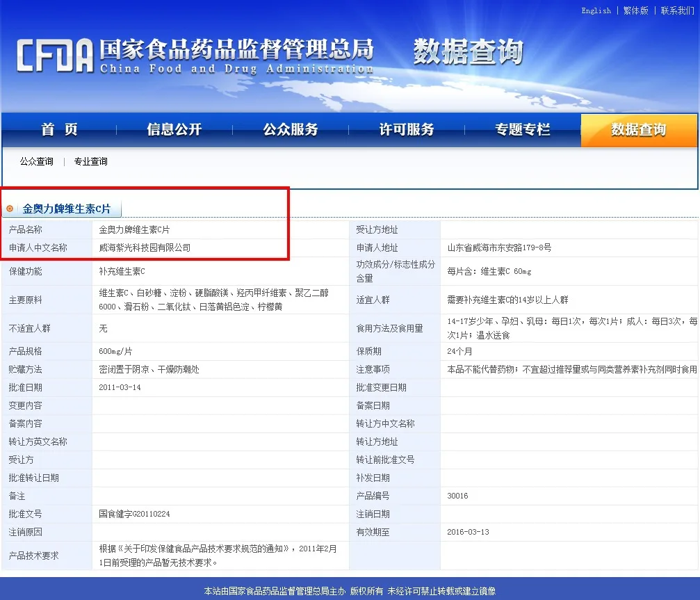Click storage method value 密闭置于阴凉、干燥防潮处
The image size is (700, 600).
[x=149, y=369]
